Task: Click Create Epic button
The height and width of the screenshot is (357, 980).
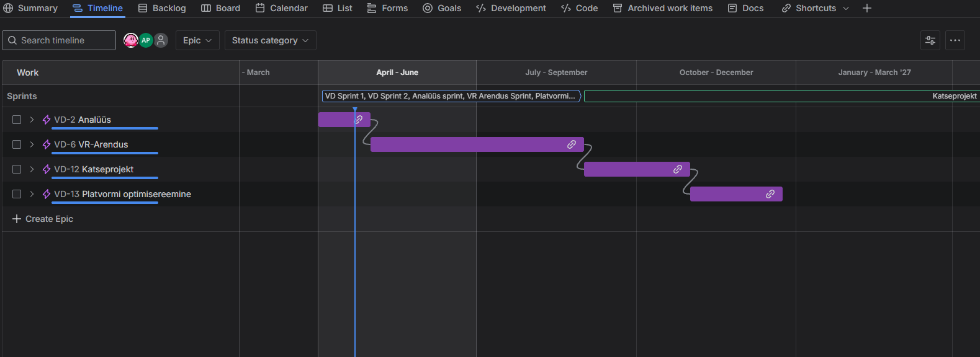Action: [x=43, y=219]
